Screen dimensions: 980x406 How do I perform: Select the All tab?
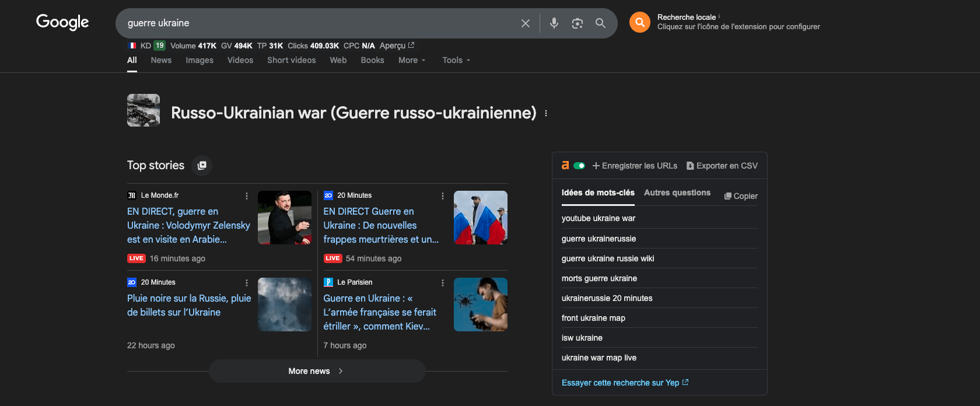132,60
